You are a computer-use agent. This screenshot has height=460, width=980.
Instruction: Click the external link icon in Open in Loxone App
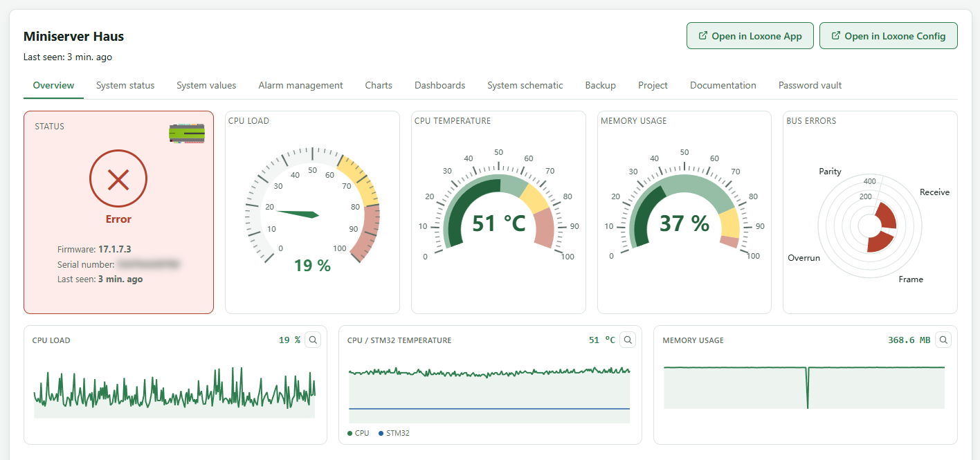[x=703, y=36]
